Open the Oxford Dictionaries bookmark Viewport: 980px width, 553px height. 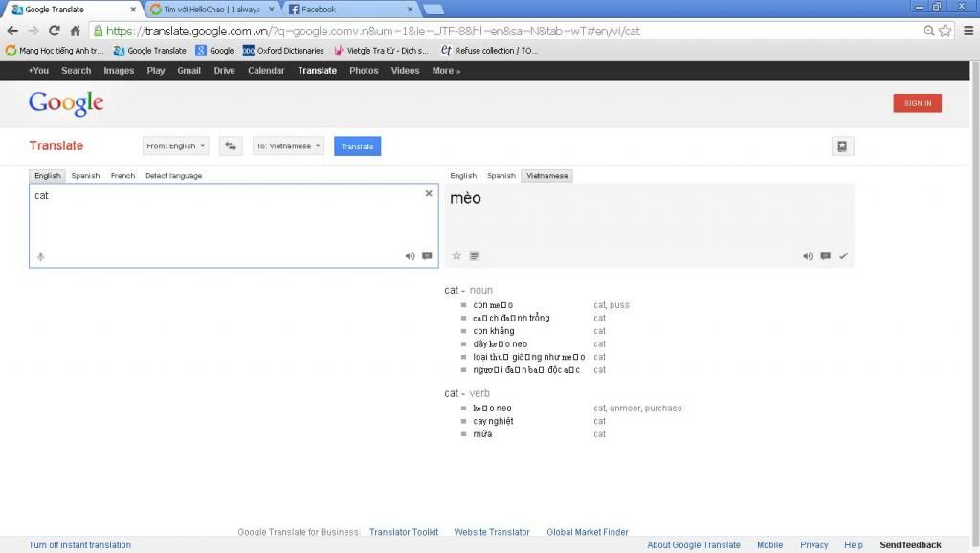click(x=283, y=51)
